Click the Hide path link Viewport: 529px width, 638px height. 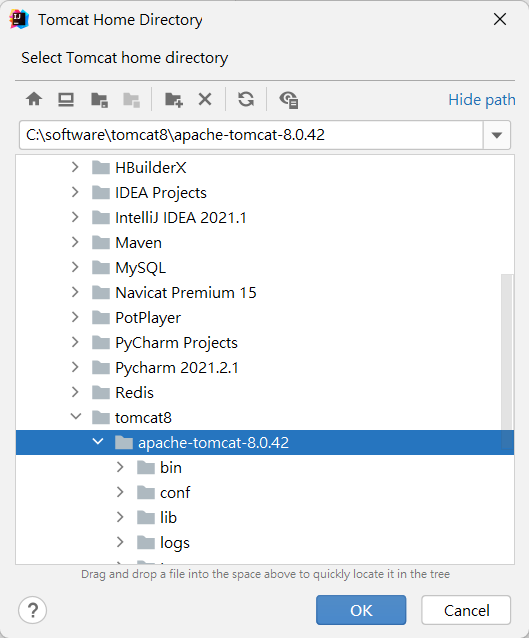click(x=482, y=100)
